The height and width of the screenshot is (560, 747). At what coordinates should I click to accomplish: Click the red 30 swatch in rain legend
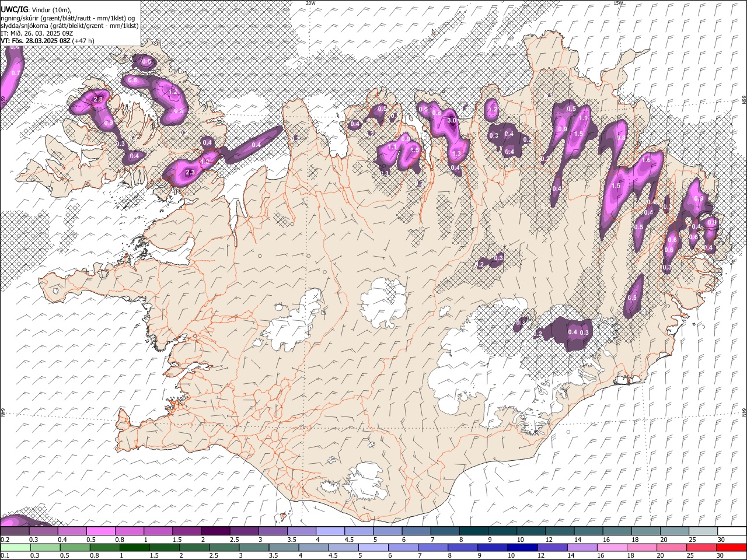(731, 548)
